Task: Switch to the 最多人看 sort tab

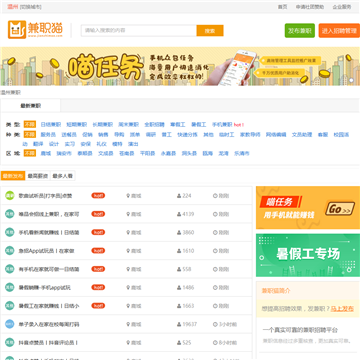Action: [63, 176]
